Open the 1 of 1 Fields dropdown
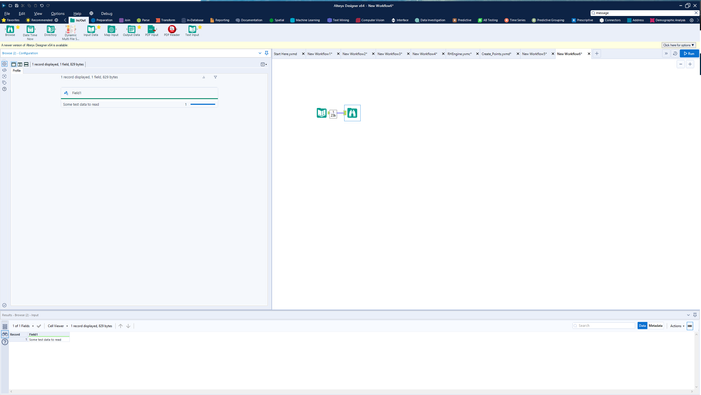701x395 pixels. click(x=23, y=326)
